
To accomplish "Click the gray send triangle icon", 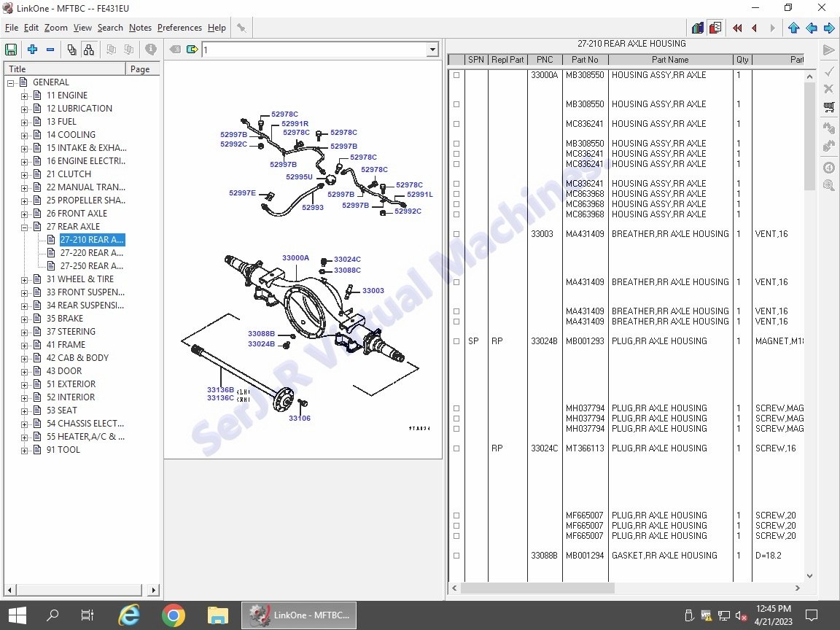I will pos(829,50).
